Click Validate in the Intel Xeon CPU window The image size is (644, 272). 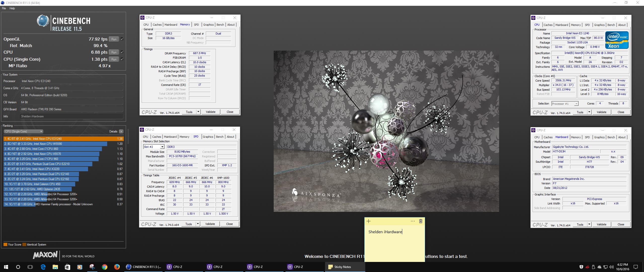pyautogui.click(x=601, y=112)
